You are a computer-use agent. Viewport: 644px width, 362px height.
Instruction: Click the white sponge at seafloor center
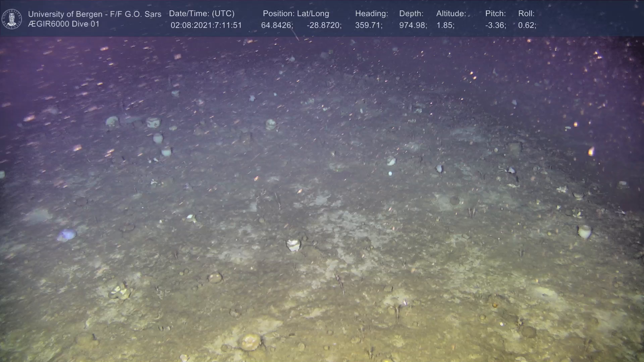point(293,245)
